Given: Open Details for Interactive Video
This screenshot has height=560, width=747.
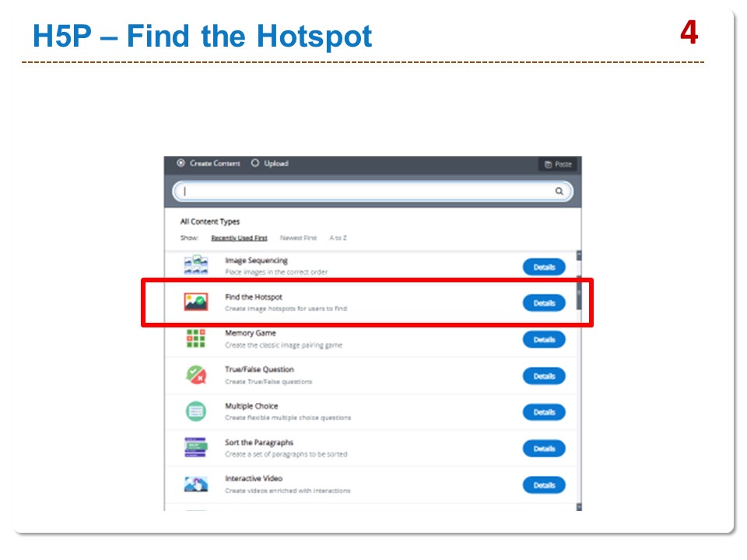Looking at the screenshot, I should point(544,485).
